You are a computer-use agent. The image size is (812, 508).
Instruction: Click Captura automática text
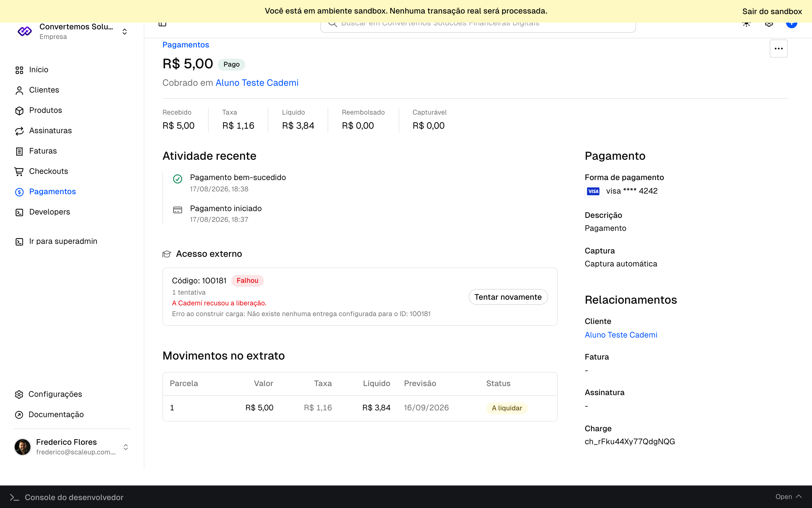pyautogui.click(x=621, y=264)
